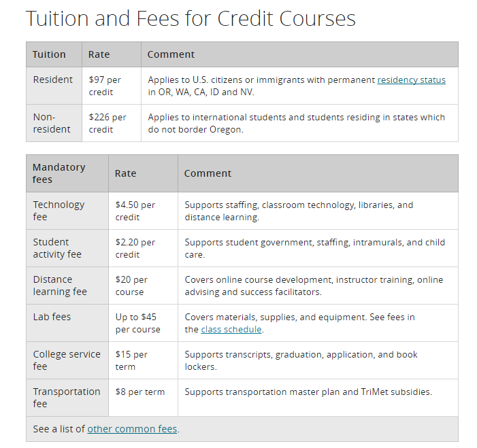This screenshot has width=477, height=448.
Task: Select the $8 per term cell
Action: click(x=140, y=392)
